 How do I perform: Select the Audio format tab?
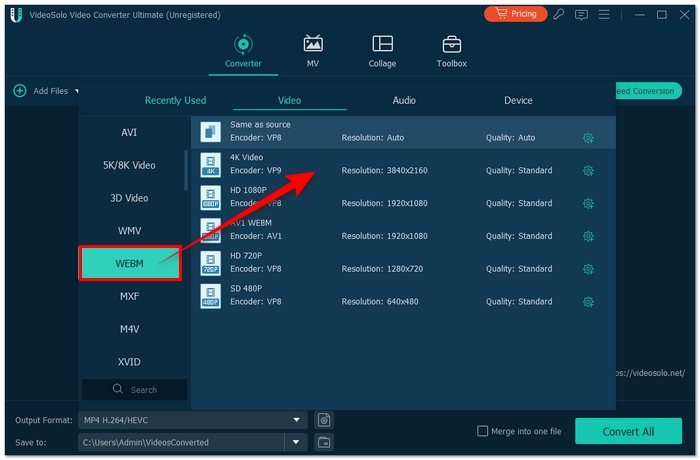click(404, 100)
